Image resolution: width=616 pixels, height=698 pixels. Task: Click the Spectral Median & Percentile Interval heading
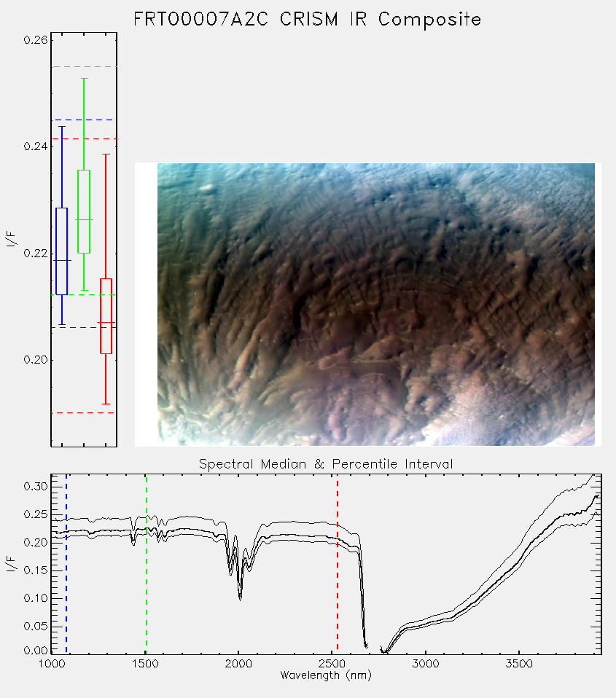[x=326, y=464]
